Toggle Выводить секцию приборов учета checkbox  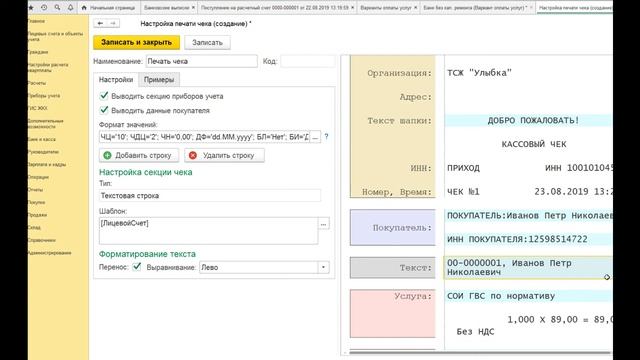click(x=104, y=96)
